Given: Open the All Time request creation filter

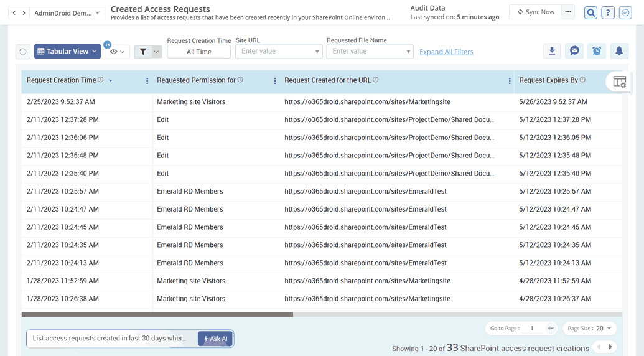Looking at the screenshot, I should pyautogui.click(x=198, y=52).
